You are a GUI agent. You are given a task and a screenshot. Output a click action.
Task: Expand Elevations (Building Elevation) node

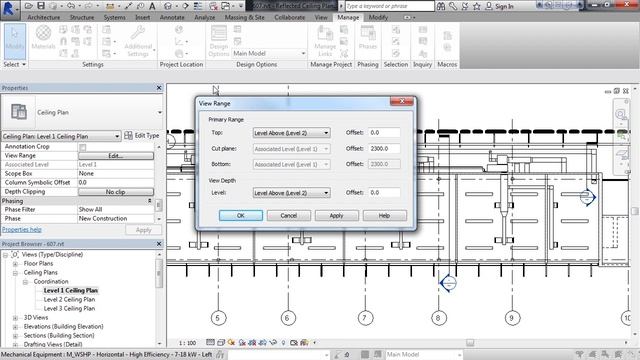[16, 327]
